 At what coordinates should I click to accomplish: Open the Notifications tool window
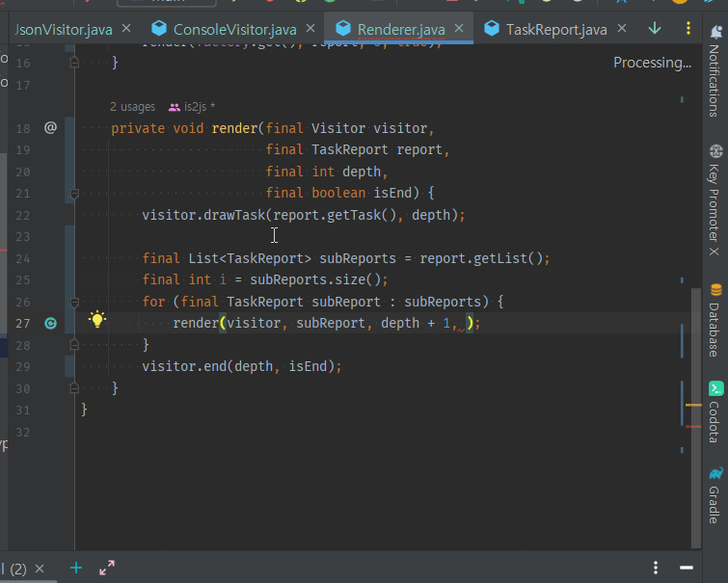click(715, 70)
